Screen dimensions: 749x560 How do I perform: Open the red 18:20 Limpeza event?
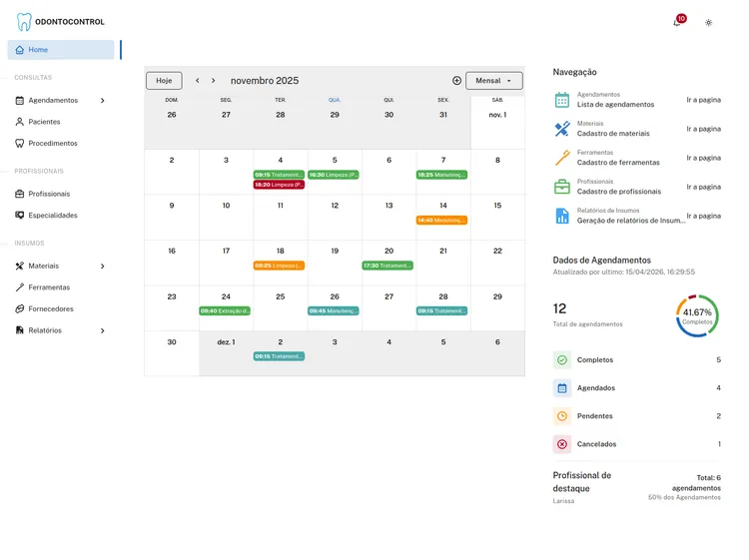279,185
